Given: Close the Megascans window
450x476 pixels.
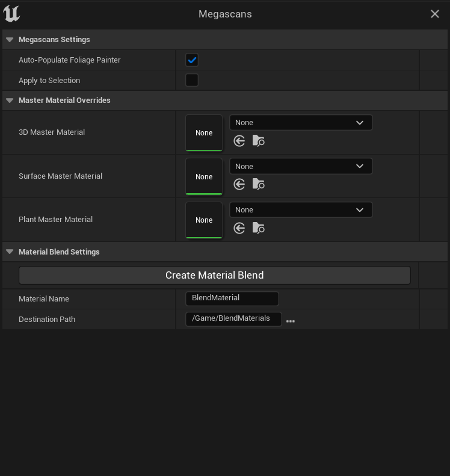Looking at the screenshot, I should [435, 14].
